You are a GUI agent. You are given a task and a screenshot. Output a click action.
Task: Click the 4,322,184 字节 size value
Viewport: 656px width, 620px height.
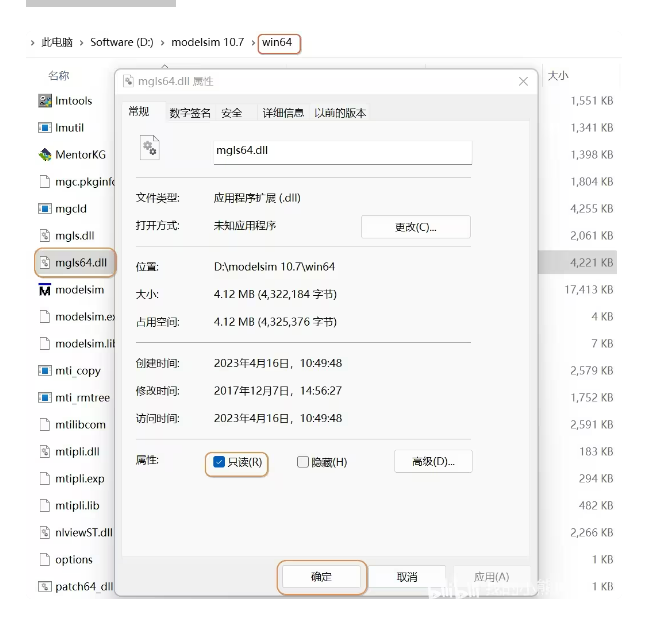click(297, 295)
